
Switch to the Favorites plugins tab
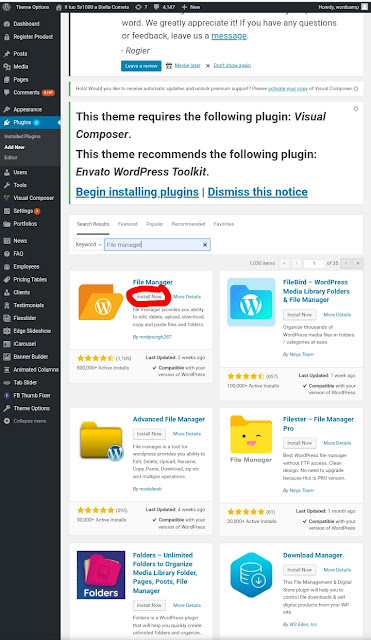(224, 224)
